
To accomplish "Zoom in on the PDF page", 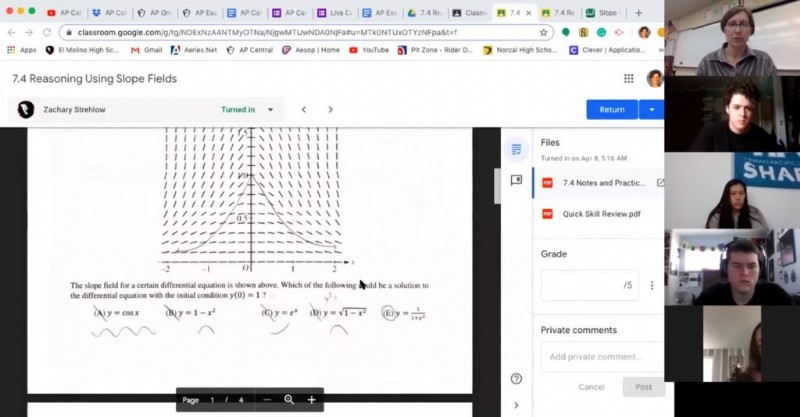I will (x=311, y=400).
